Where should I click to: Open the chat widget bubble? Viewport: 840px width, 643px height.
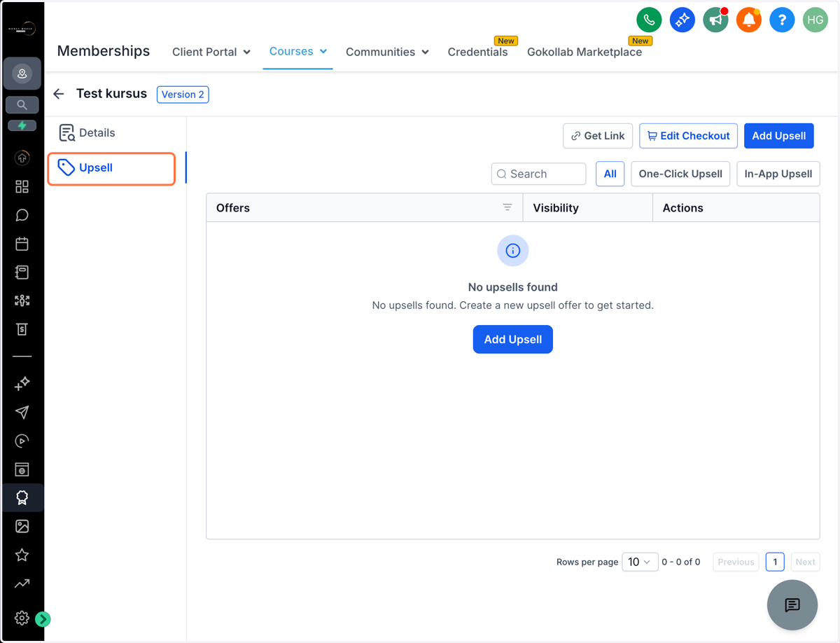click(792, 605)
